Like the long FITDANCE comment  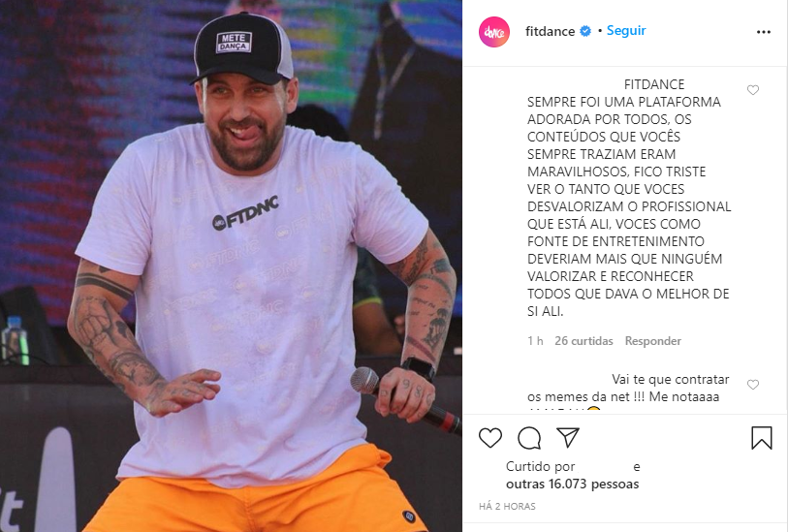coord(753,90)
